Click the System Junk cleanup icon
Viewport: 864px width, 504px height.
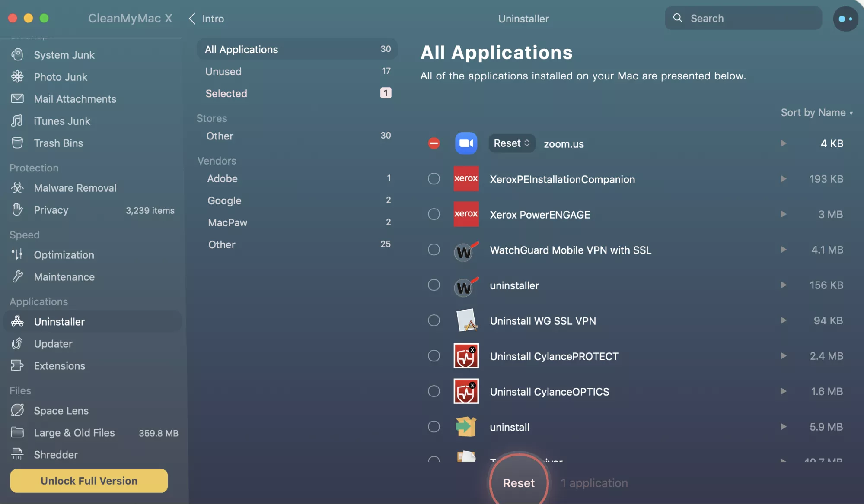pyautogui.click(x=17, y=54)
